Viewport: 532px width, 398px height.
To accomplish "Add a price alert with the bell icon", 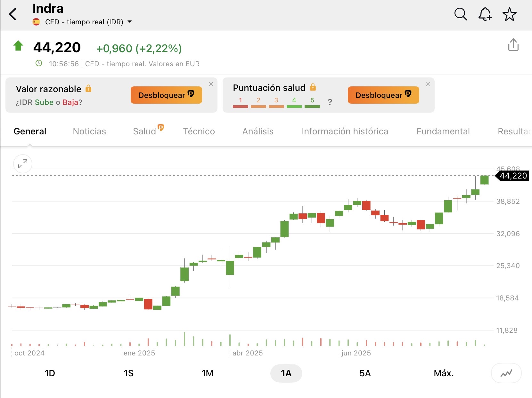I will pyautogui.click(x=485, y=14).
